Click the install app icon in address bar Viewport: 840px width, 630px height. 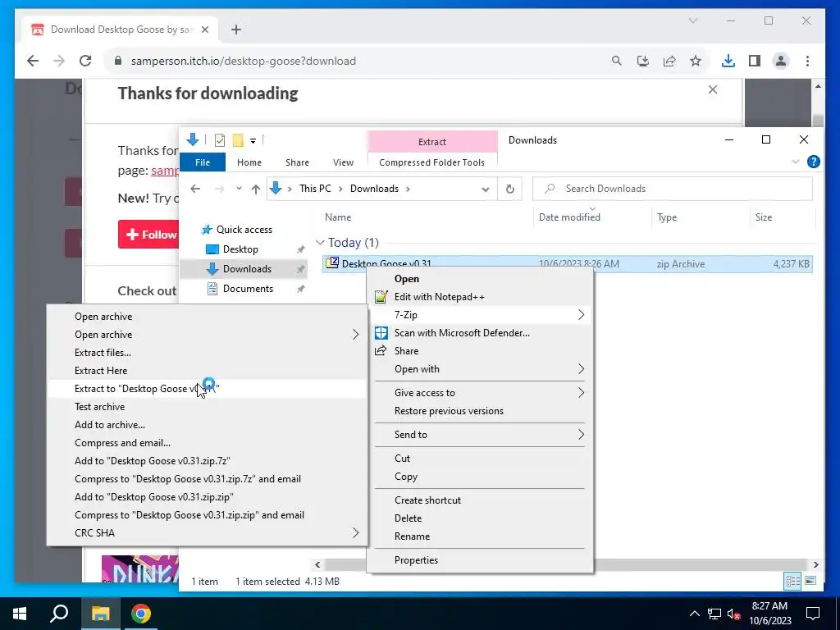(x=643, y=61)
